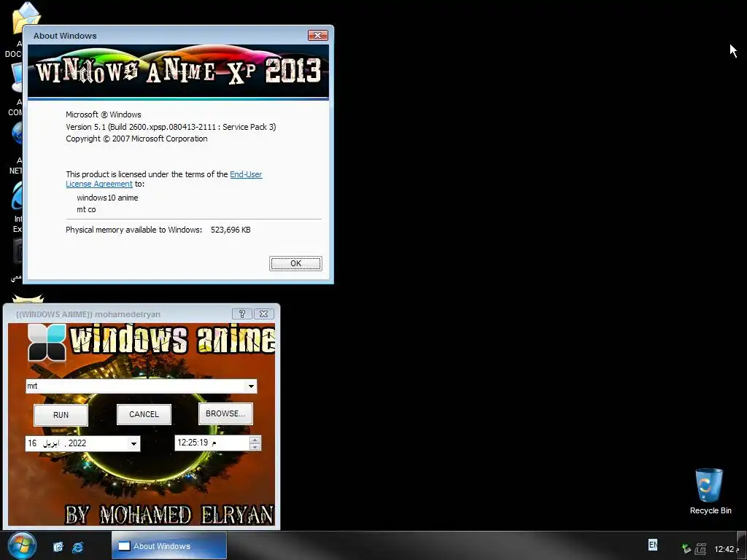Expand the command dropdown showing mrt
Viewport: 747px width, 560px height.
251,386
